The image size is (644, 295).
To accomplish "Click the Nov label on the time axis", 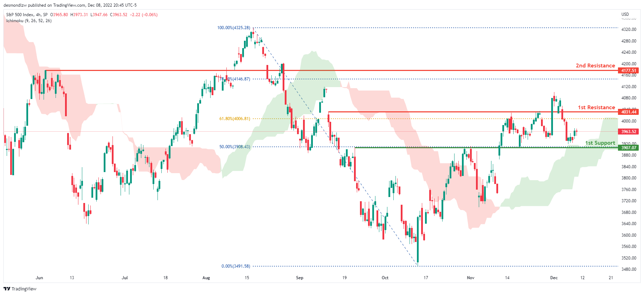I will pyautogui.click(x=471, y=278).
